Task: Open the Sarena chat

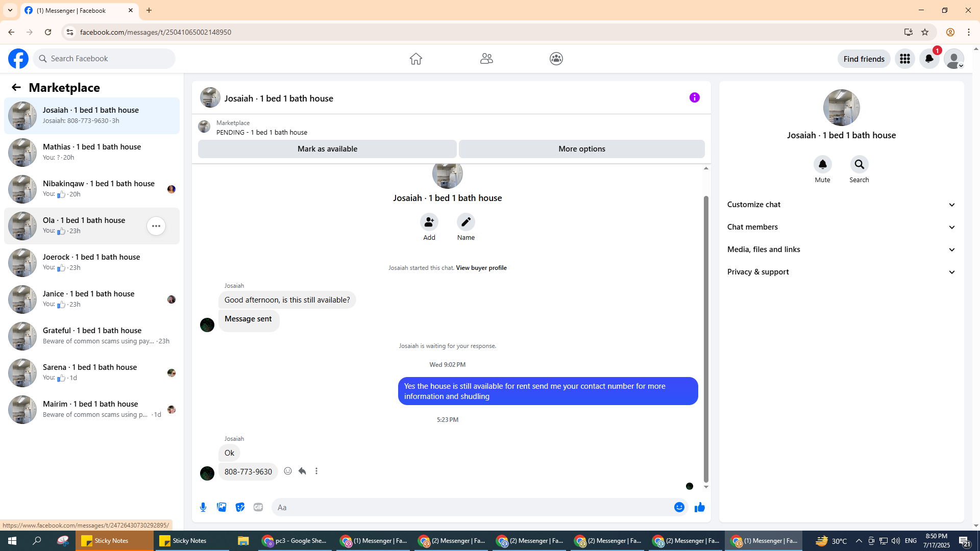Action: 92,373
